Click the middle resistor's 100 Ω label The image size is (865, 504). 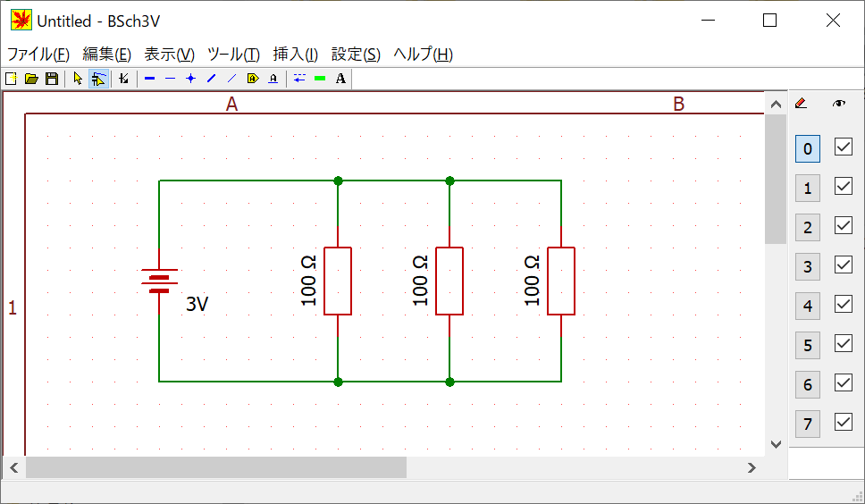(x=420, y=280)
